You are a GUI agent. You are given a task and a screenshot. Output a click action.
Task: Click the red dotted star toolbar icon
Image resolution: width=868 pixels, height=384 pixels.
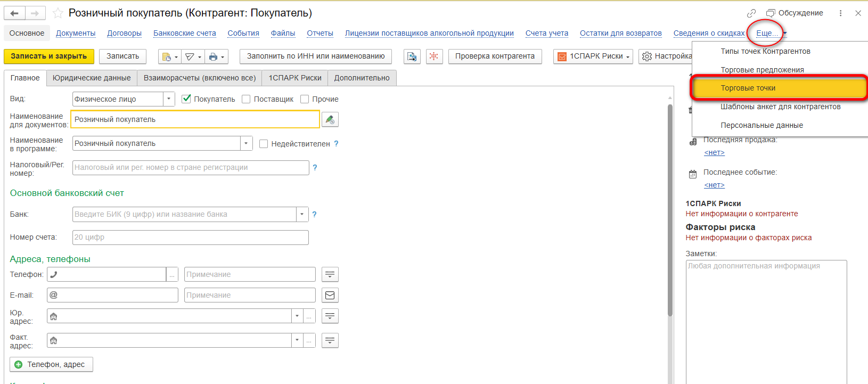(435, 56)
